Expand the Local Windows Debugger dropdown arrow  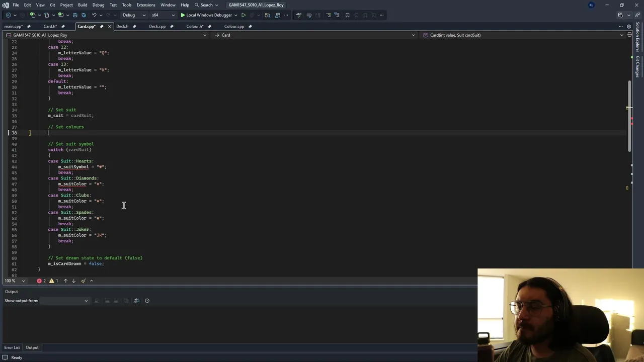pyautogui.click(x=235, y=15)
